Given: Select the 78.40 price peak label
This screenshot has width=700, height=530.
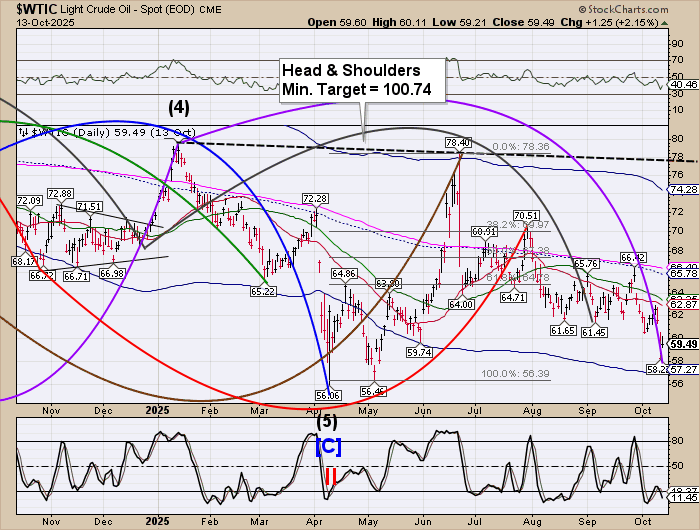Looking at the screenshot, I should 457,144.
